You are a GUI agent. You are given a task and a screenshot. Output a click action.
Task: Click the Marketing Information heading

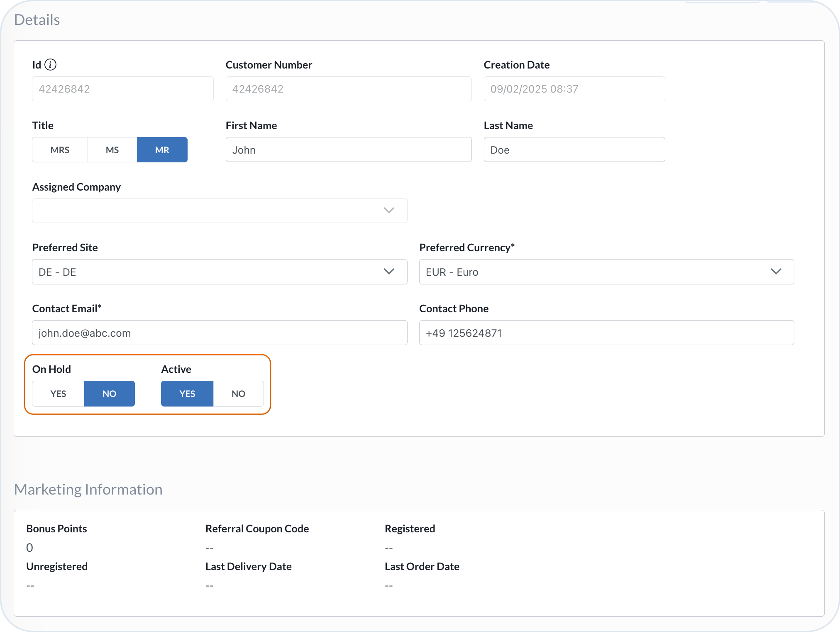click(88, 490)
